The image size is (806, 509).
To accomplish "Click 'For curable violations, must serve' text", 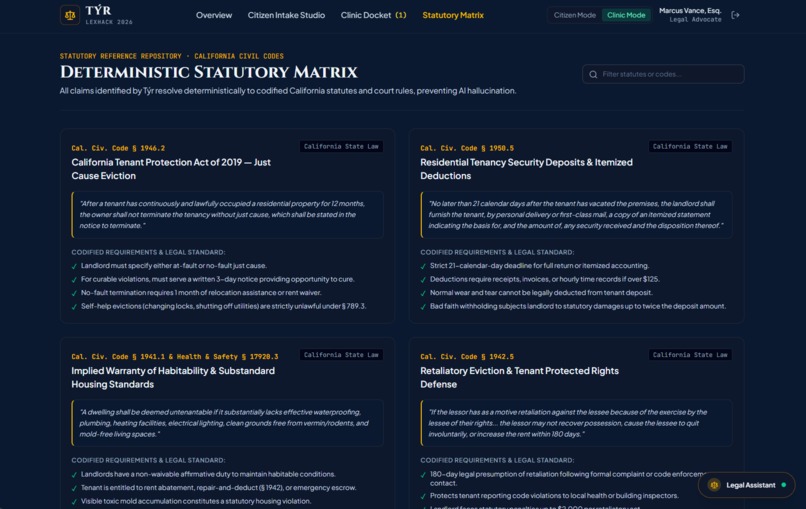I will point(217,279).
